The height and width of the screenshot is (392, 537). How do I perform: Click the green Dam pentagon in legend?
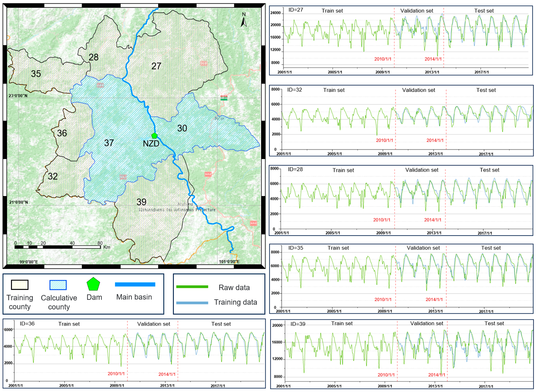pos(93,284)
